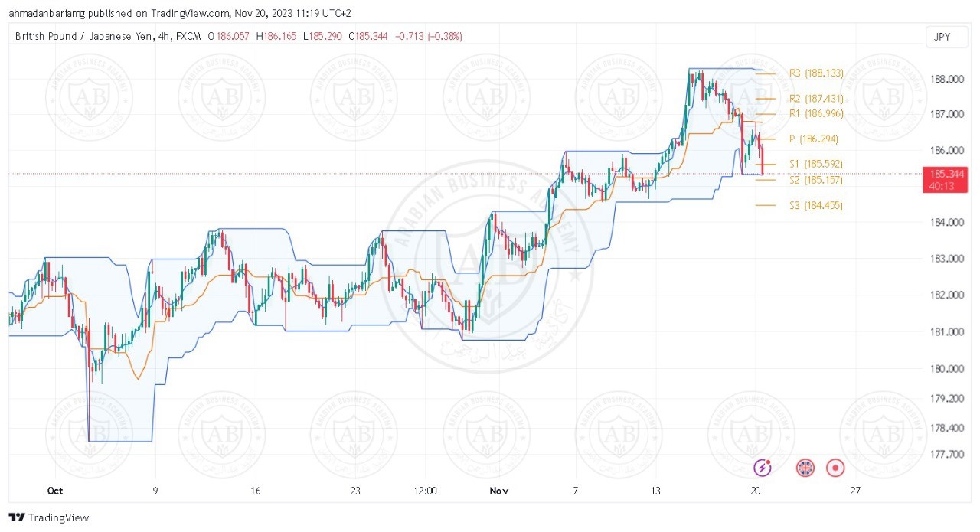Viewport: 980px width, 532px height.
Task: Select the R1 (186.996) pivot label
Action: (816, 113)
